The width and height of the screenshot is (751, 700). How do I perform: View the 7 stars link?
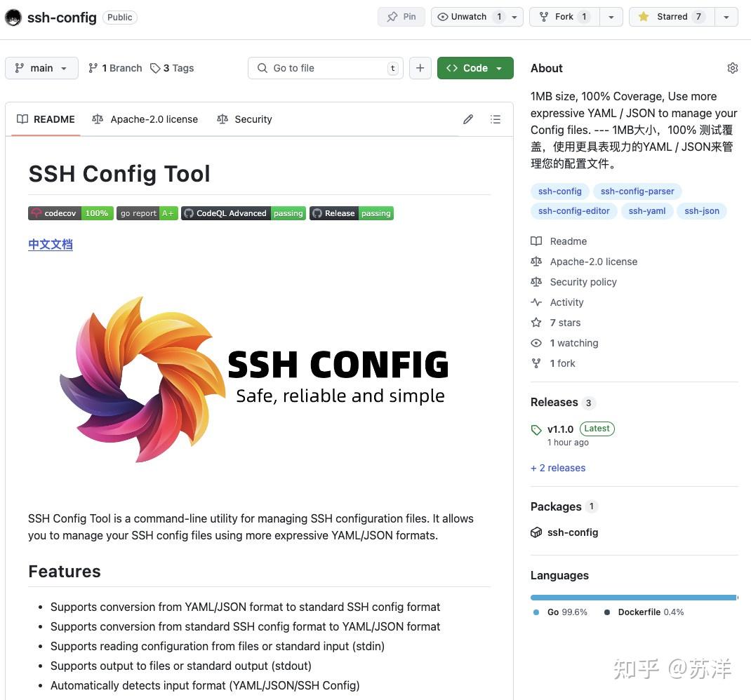[556, 323]
